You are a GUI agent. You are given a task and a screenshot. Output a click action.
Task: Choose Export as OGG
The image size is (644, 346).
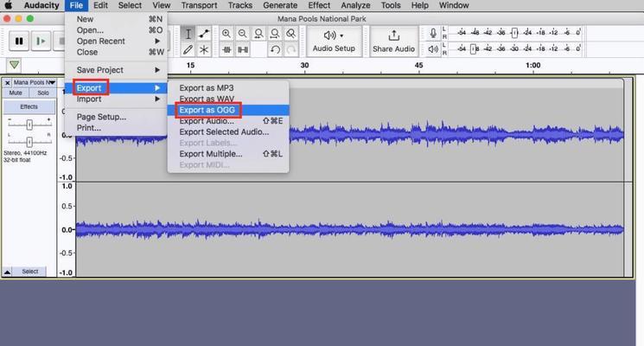tap(228, 110)
